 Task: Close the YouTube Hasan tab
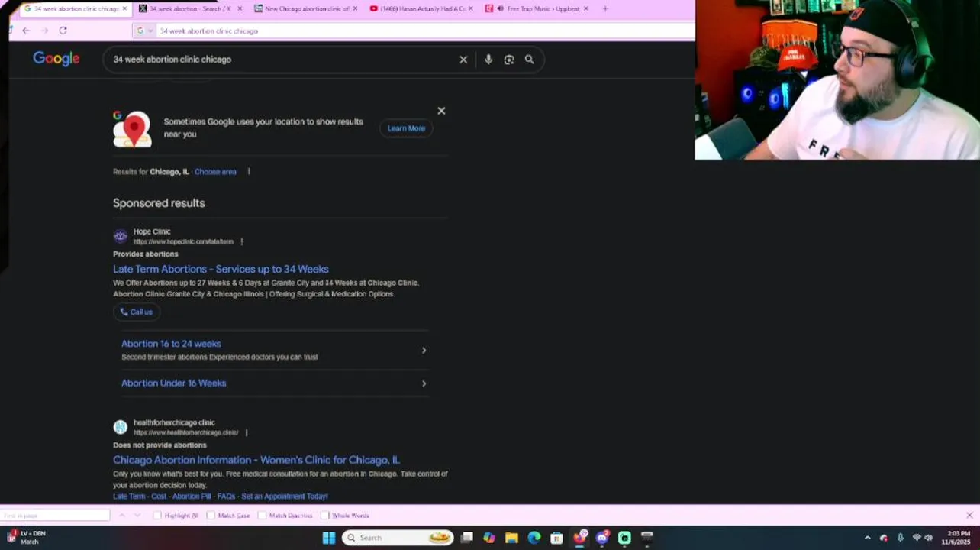click(x=470, y=8)
